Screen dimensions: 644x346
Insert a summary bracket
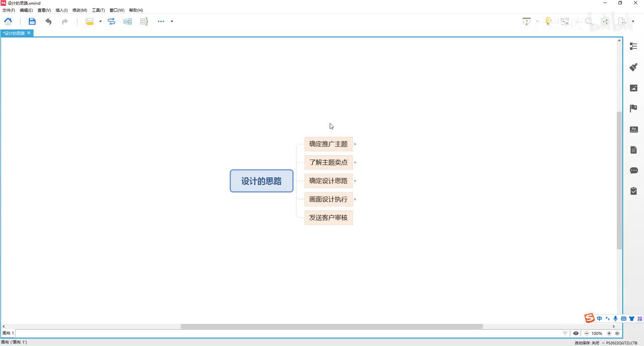point(144,21)
